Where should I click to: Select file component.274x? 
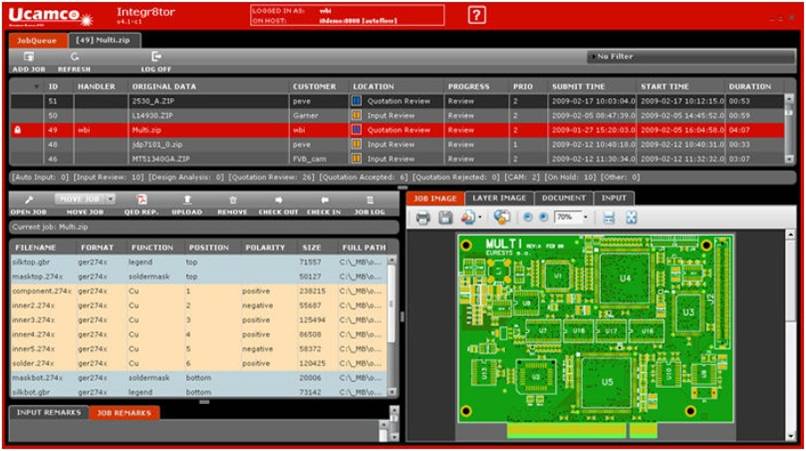[x=199, y=291]
